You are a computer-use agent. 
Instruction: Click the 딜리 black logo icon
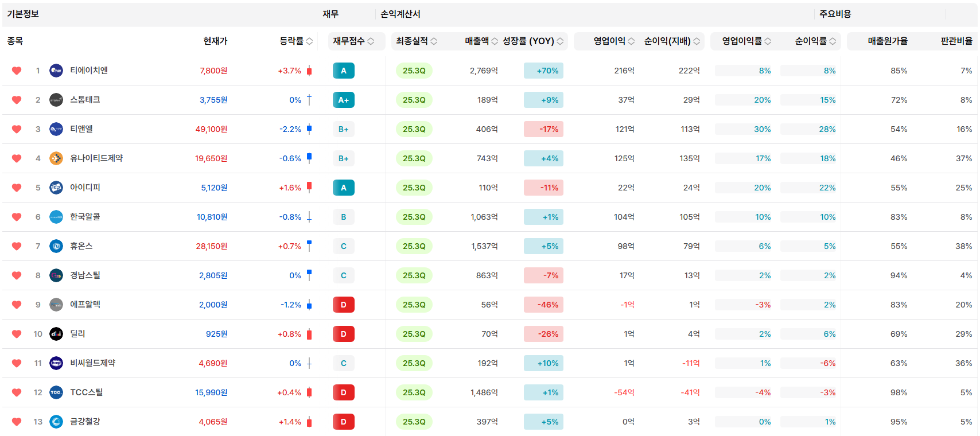(x=56, y=334)
